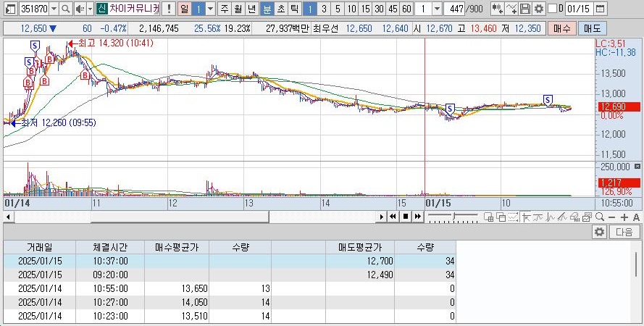Select the 5-minute interval button
The height and width of the screenshot is (326, 644).
pyautogui.click(x=338, y=9)
